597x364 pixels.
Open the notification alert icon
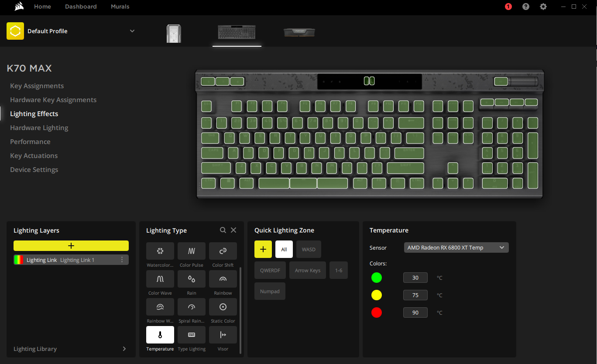(508, 7)
